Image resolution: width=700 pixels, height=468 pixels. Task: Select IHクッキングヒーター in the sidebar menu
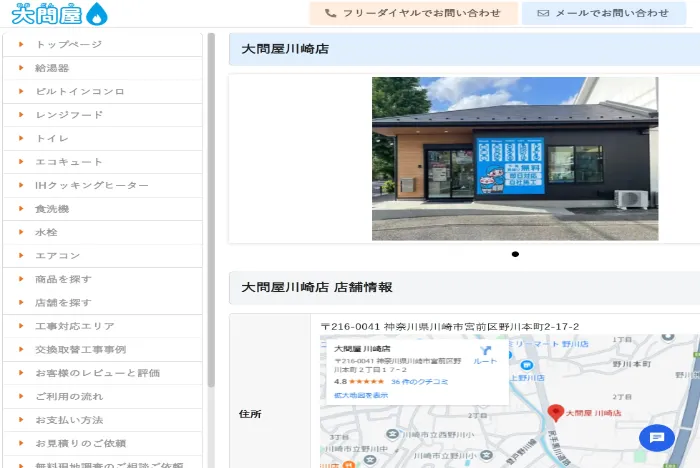tap(91, 185)
